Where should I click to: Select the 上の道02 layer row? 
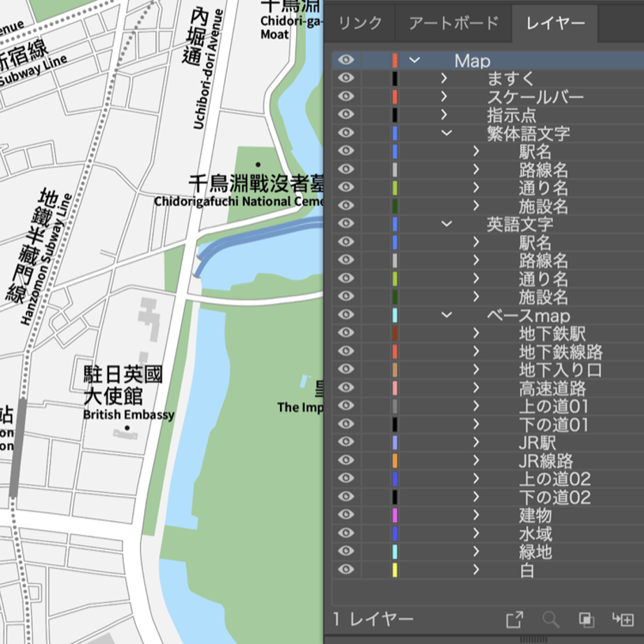[488, 479]
